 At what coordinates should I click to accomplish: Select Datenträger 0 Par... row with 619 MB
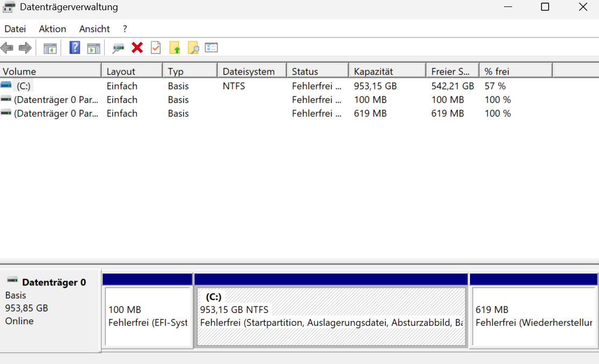[56, 113]
